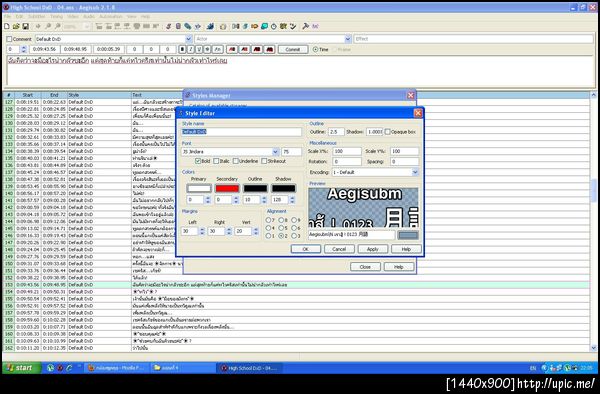Image resolution: width=600 pixels, height=394 pixels.
Task: Open the Styles Manager toolbar icon
Action: (x=168, y=26)
